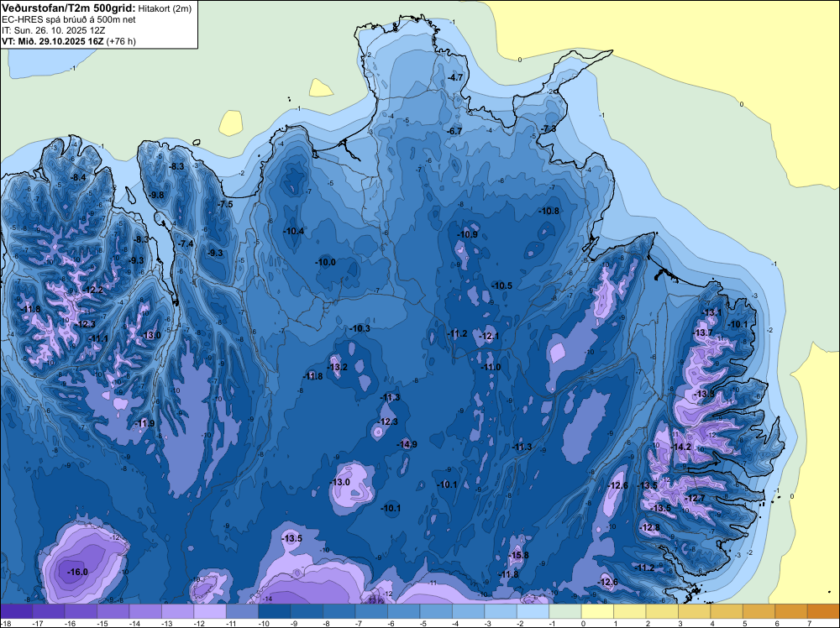
Task: Click the legend label 6
Action: 777,623
